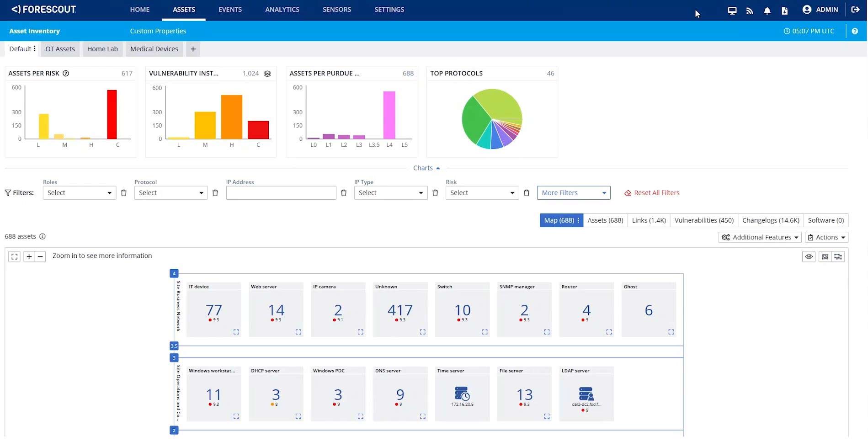Collapse Purdue level 4 marker
This screenshot has width=868, height=447.
pyautogui.click(x=174, y=273)
